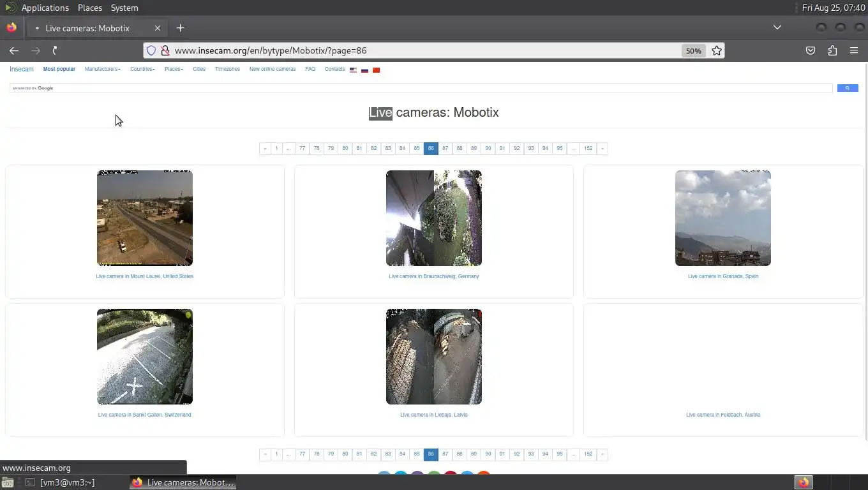Screen dimensions: 868x490
Task: Expand the site Places dropdown in navbar
Action: coord(174,69)
